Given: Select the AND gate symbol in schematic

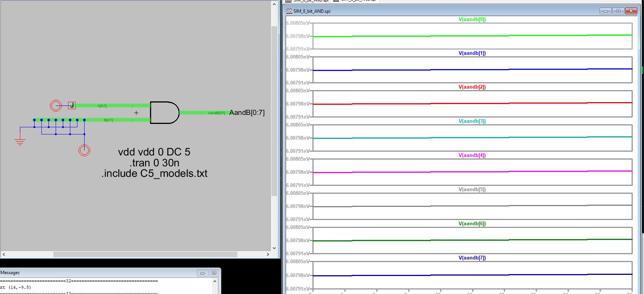Looking at the screenshot, I should pos(164,113).
